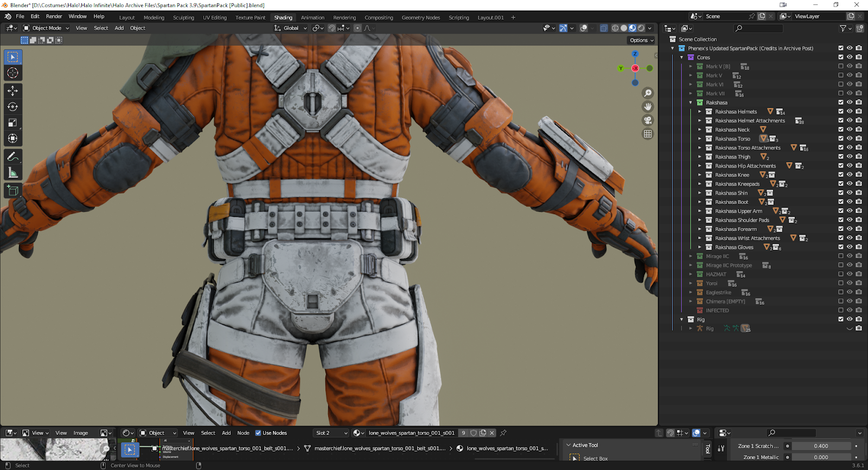Collapse the Rakshasa collection tree
Image resolution: width=868 pixels, height=470 pixels.
coord(691,102)
